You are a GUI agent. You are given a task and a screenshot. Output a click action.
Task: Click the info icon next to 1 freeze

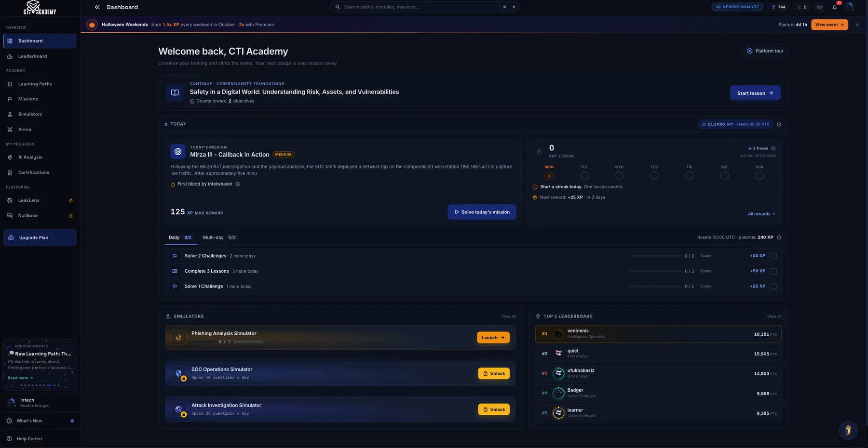click(x=773, y=148)
